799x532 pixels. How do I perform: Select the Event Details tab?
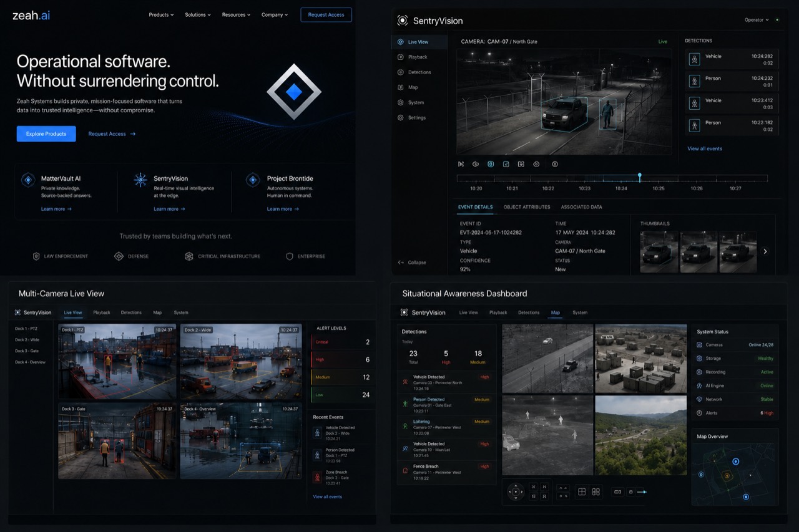[x=475, y=207]
